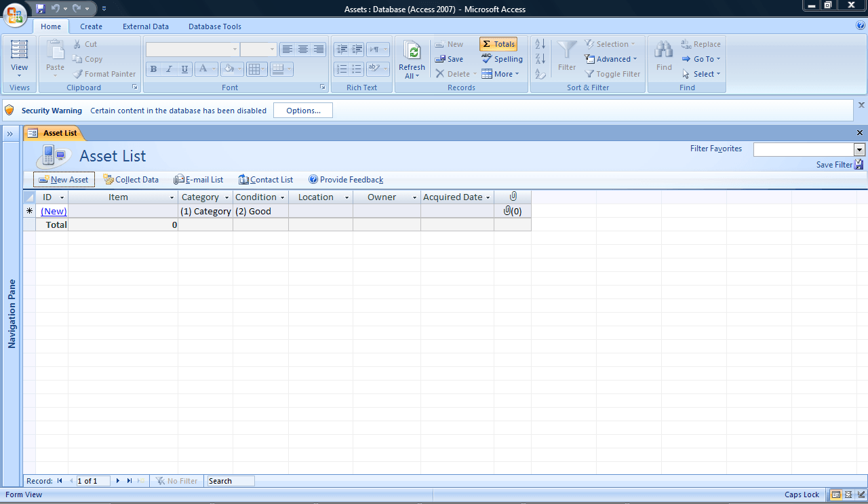
Task: Close the security warning bar
Action: 861,105
